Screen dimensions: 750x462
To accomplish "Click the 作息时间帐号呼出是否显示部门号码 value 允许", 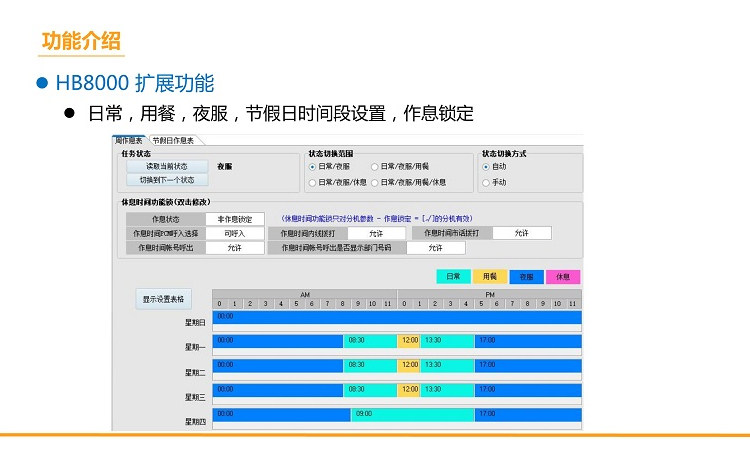I will click(x=436, y=248).
